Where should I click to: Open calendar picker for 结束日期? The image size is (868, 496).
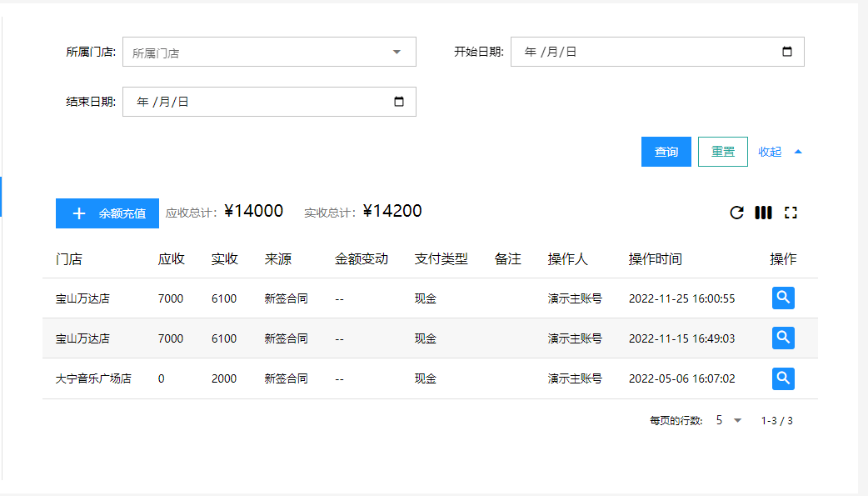click(x=399, y=102)
